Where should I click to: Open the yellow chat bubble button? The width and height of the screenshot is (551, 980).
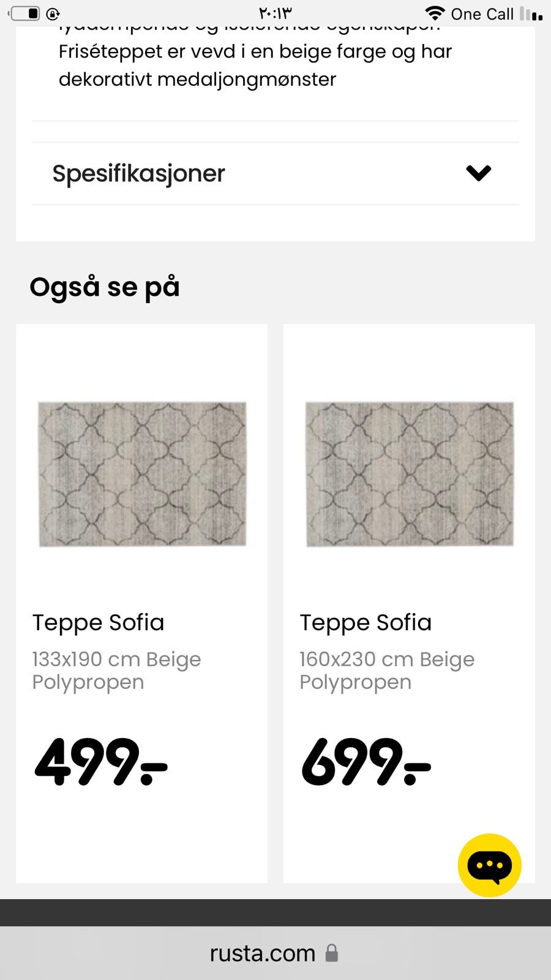(489, 865)
